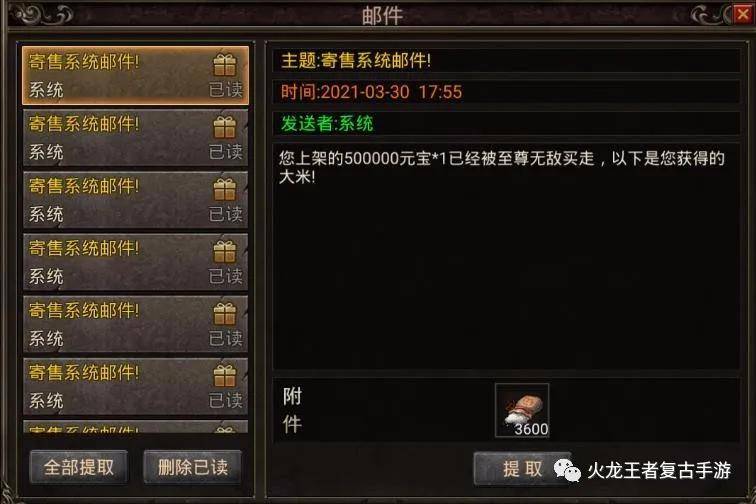756x504 pixels.
Task: Click the mail message body text
Action: (x=501, y=167)
